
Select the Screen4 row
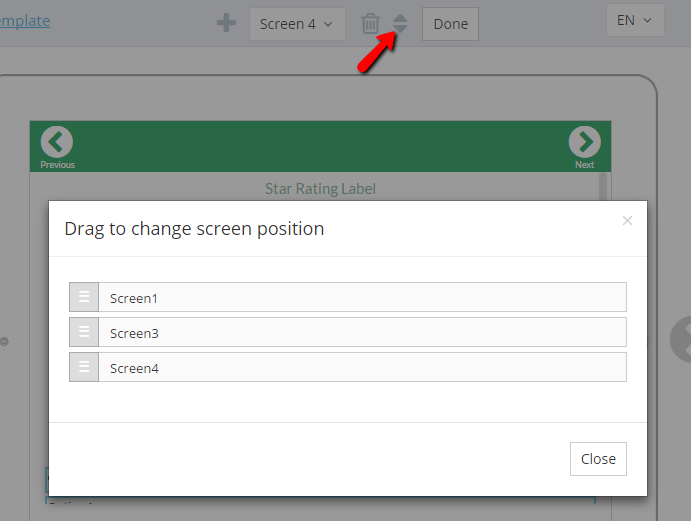click(x=348, y=367)
